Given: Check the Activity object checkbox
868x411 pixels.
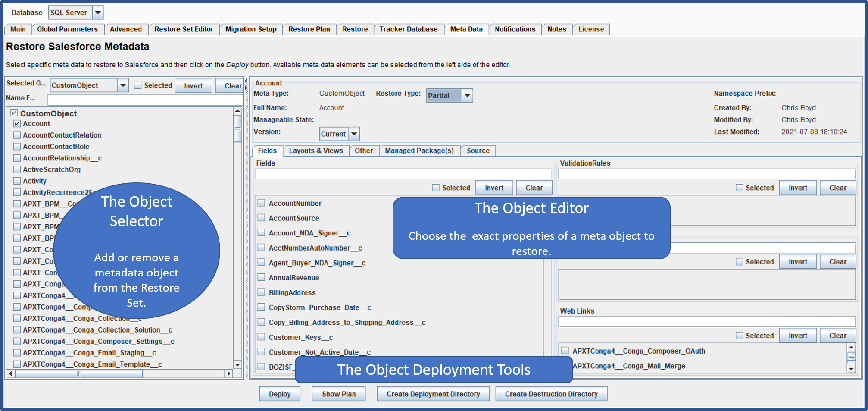Looking at the screenshot, I should tap(17, 181).
